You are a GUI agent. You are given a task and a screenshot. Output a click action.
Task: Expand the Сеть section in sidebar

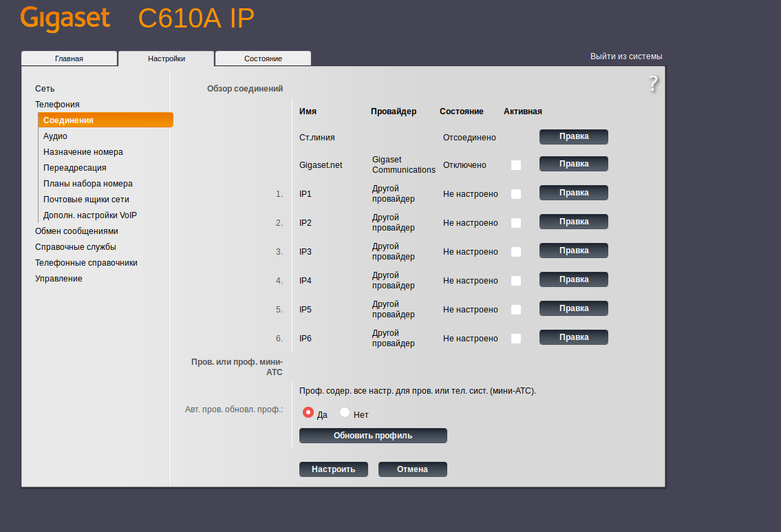(x=45, y=89)
